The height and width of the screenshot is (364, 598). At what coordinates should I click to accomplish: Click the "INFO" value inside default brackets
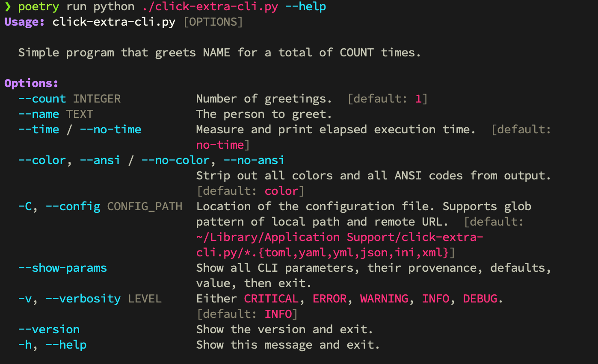278,314
